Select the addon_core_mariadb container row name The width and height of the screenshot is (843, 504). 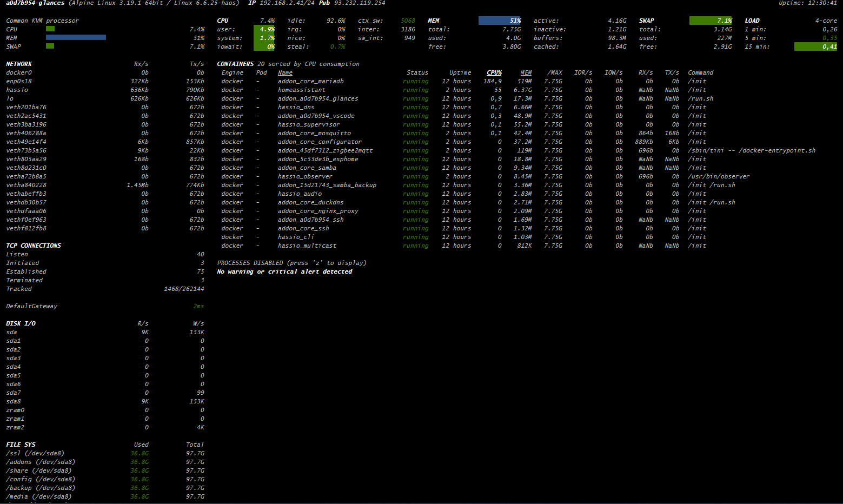[x=311, y=81]
